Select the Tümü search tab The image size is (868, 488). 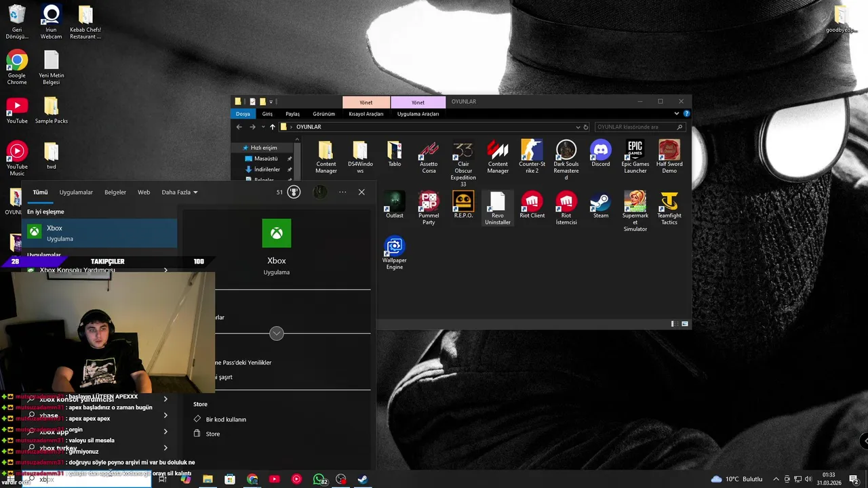click(x=40, y=192)
